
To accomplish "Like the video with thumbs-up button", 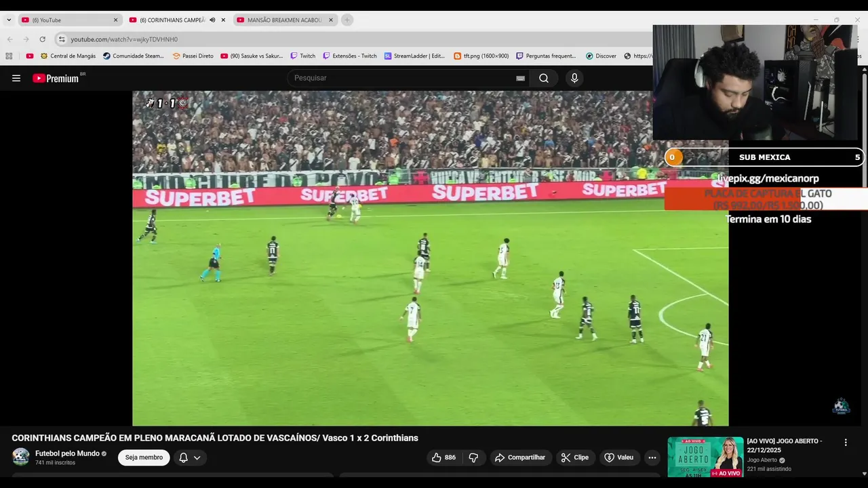I will tap(443, 457).
